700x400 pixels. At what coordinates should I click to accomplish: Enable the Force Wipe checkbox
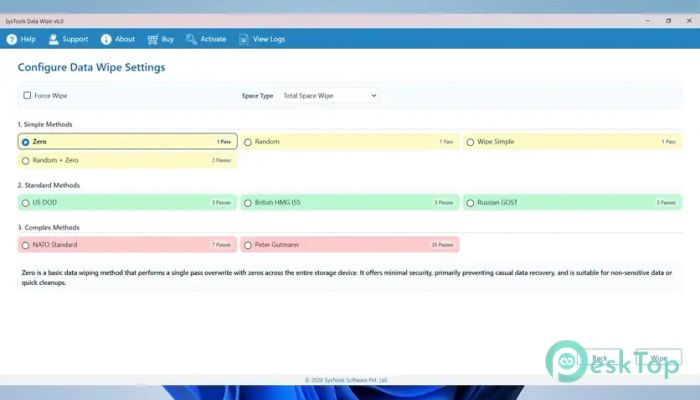pos(27,96)
